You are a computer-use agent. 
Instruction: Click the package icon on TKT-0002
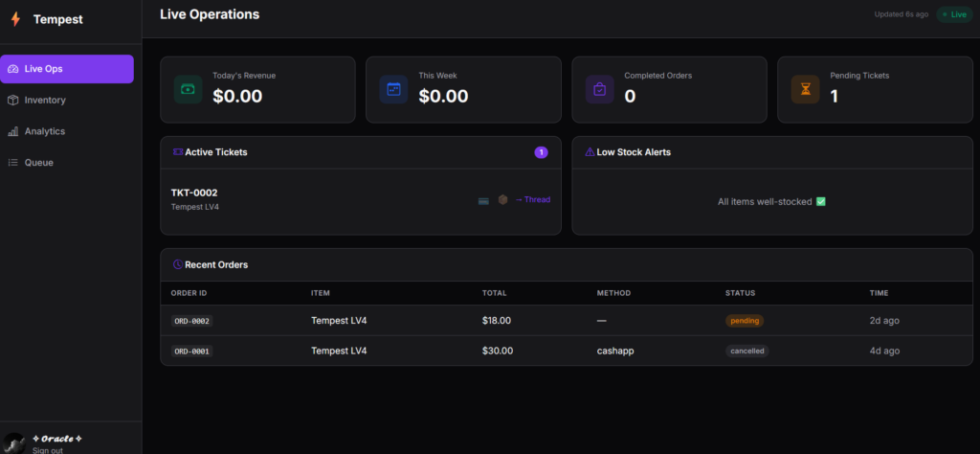click(x=502, y=199)
